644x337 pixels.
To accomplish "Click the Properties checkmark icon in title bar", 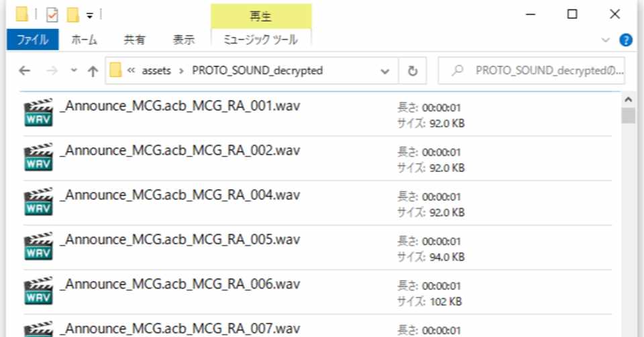I will click(x=52, y=15).
